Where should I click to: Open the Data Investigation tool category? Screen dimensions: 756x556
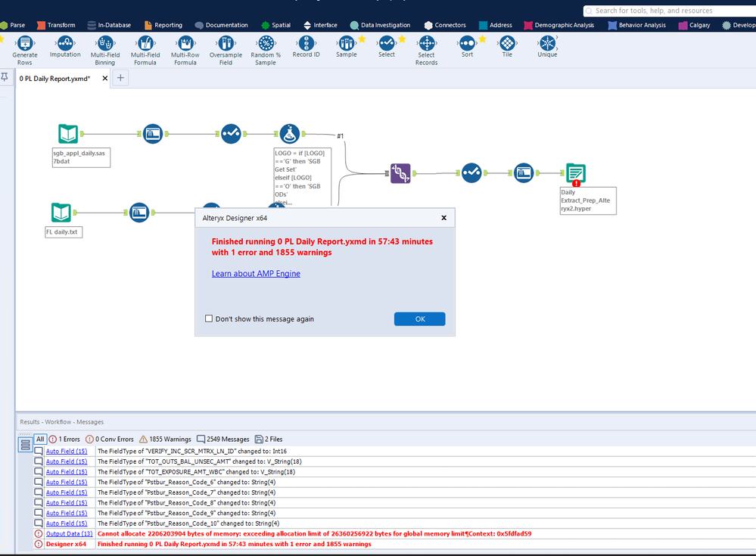(381, 25)
